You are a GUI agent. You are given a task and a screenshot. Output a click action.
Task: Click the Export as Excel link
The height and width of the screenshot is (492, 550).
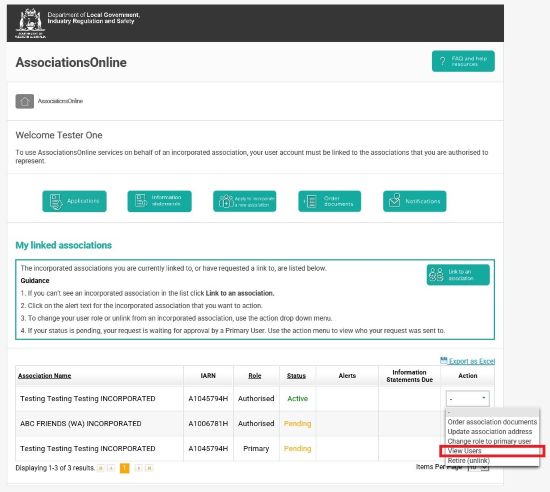point(472,361)
